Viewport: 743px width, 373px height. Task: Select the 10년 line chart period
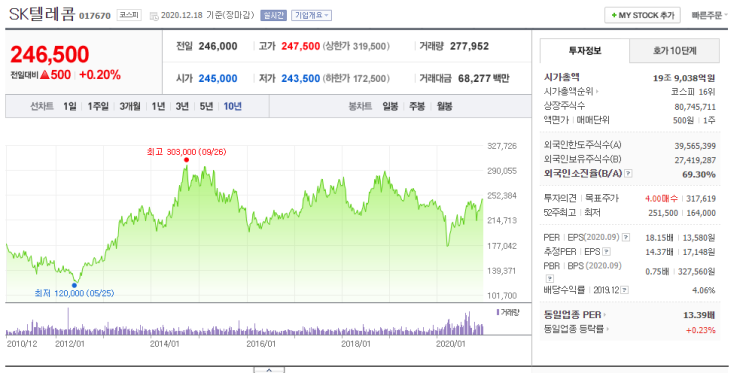(233, 107)
